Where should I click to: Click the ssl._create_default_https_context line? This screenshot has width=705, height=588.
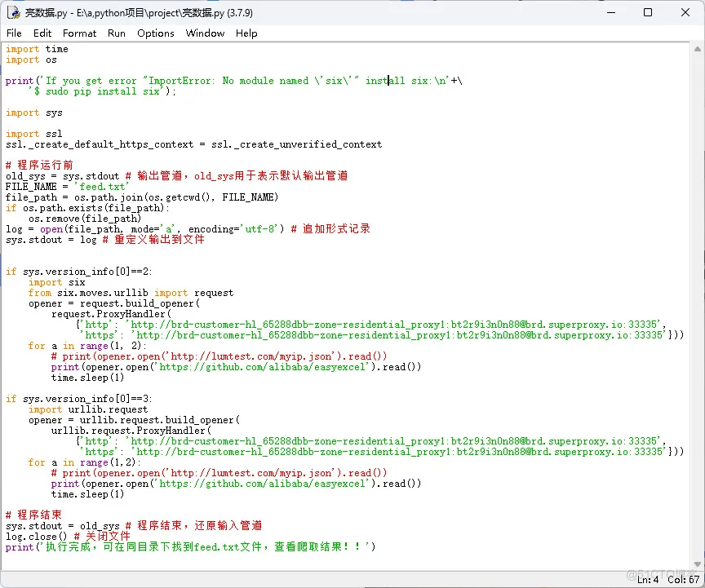[x=193, y=144]
